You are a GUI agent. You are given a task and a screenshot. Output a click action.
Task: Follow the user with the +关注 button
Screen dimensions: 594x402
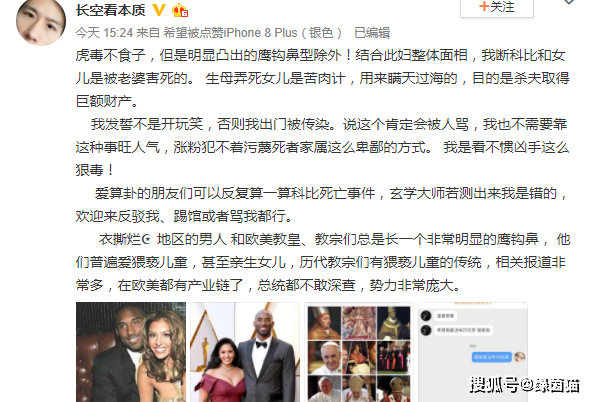point(497,8)
